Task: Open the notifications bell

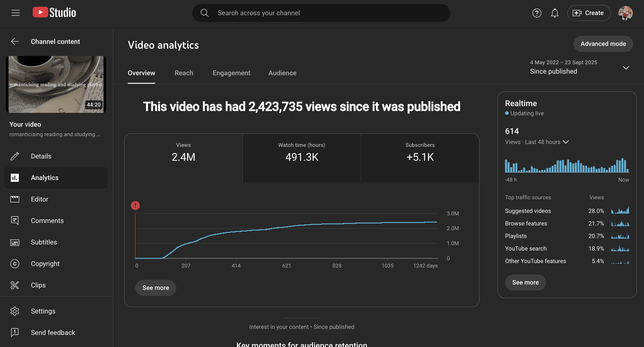Action: (555, 13)
